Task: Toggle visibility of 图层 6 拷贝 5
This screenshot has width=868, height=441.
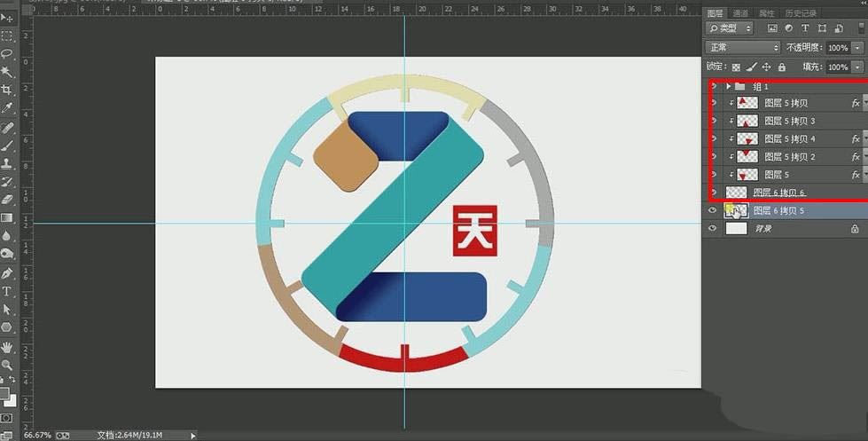Action: tap(713, 210)
